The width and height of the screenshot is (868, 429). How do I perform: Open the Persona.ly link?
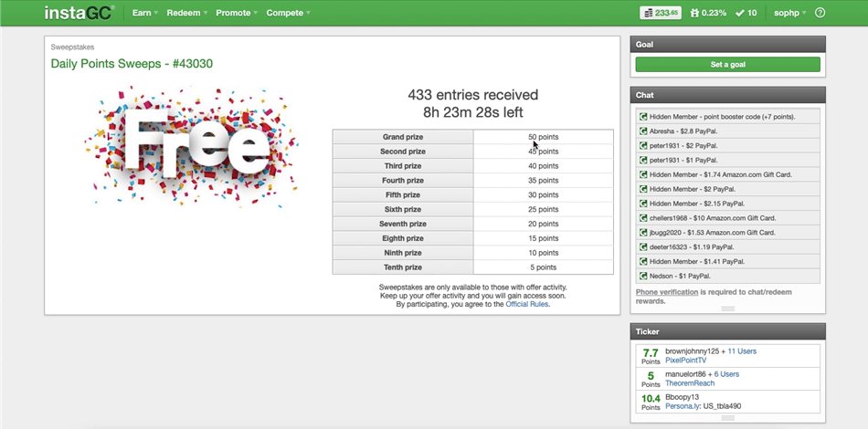click(x=682, y=406)
